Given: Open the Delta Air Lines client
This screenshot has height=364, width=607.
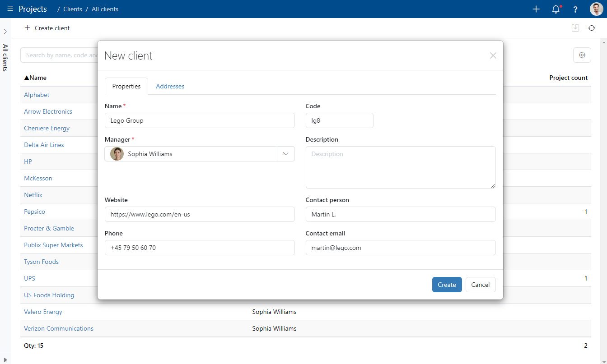Looking at the screenshot, I should pyautogui.click(x=44, y=145).
